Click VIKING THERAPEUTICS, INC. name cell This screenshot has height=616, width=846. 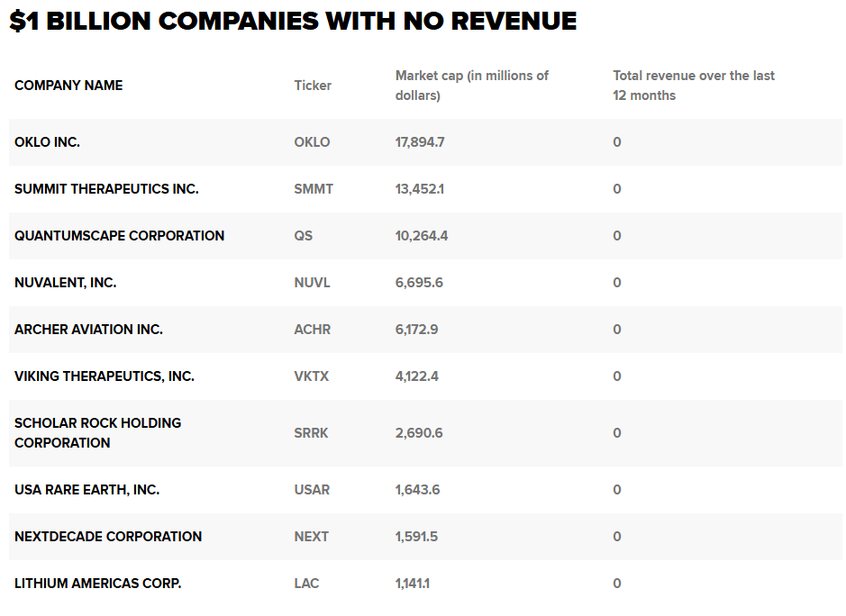(x=105, y=376)
